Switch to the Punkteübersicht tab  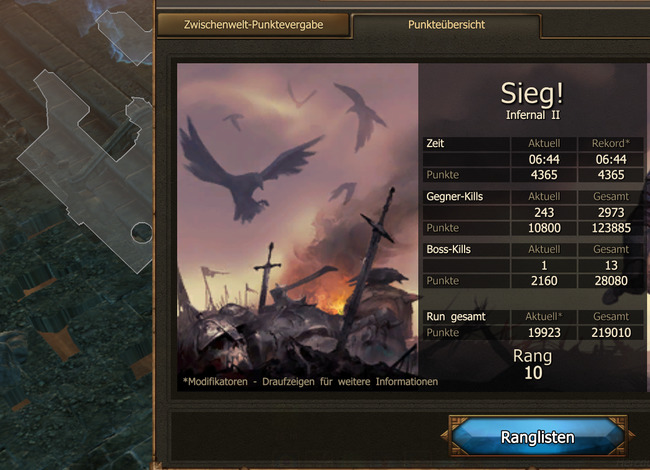coord(446,25)
